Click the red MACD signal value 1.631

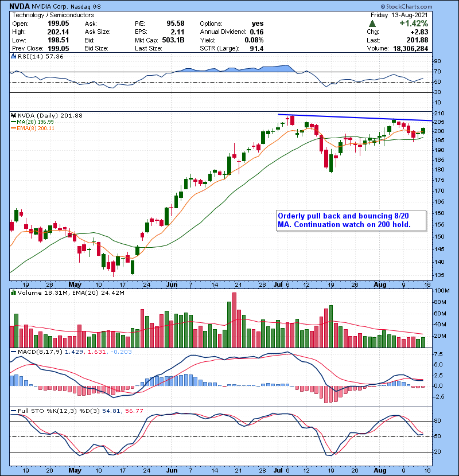tap(96, 352)
